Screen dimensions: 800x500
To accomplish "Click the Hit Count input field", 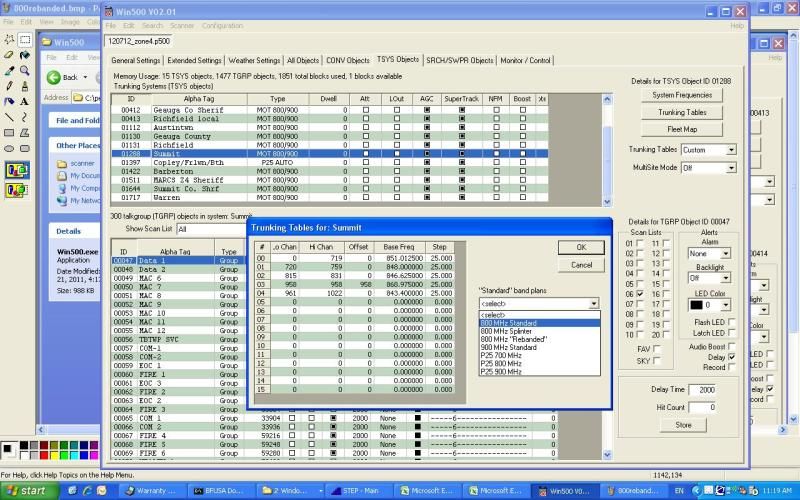I will click(703, 407).
